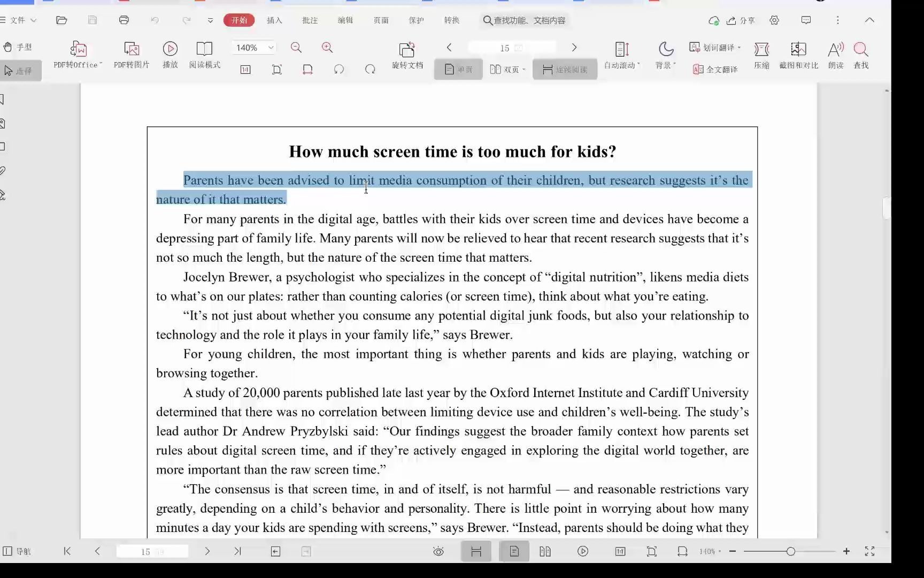The height and width of the screenshot is (578, 924).
Task: Click the 分享 share button
Action: point(741,20)
